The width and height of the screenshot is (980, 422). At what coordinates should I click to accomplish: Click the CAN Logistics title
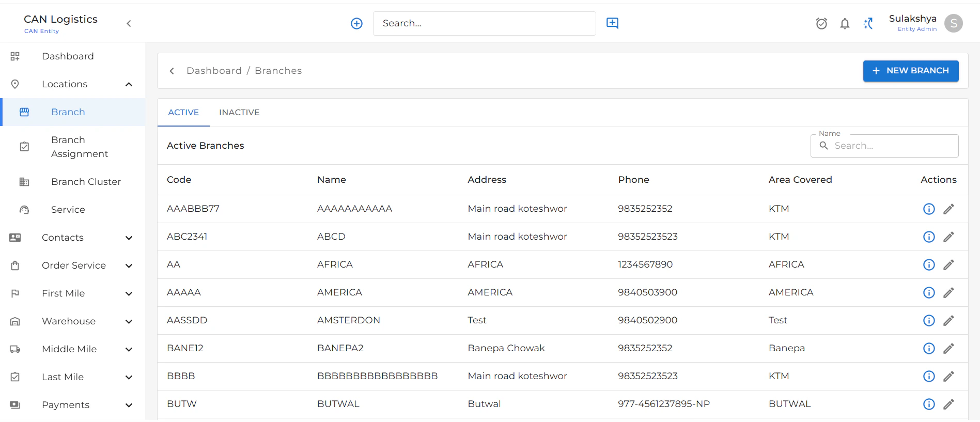click(60, 19)
